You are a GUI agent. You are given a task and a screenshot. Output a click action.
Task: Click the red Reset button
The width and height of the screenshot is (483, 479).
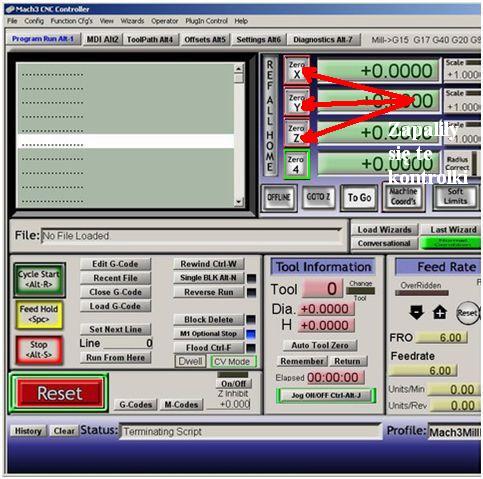59,393
